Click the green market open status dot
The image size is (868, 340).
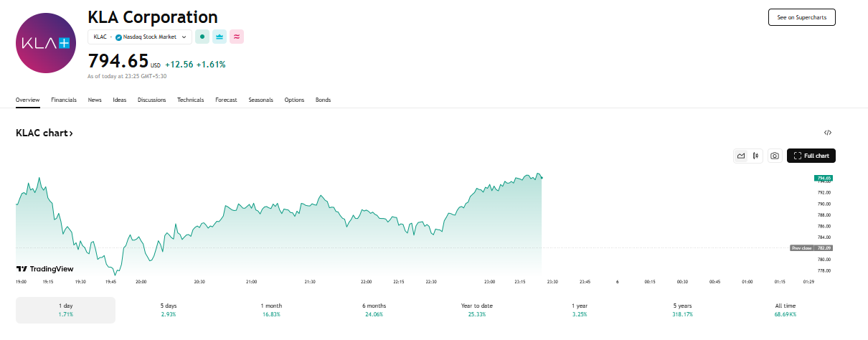202,37
